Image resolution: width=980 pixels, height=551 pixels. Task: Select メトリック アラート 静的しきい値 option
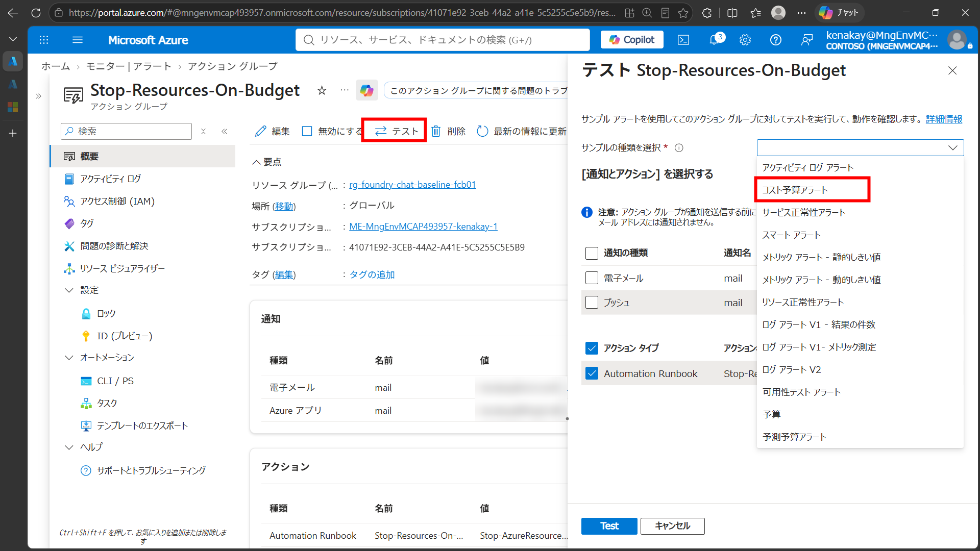click(860, 257)
